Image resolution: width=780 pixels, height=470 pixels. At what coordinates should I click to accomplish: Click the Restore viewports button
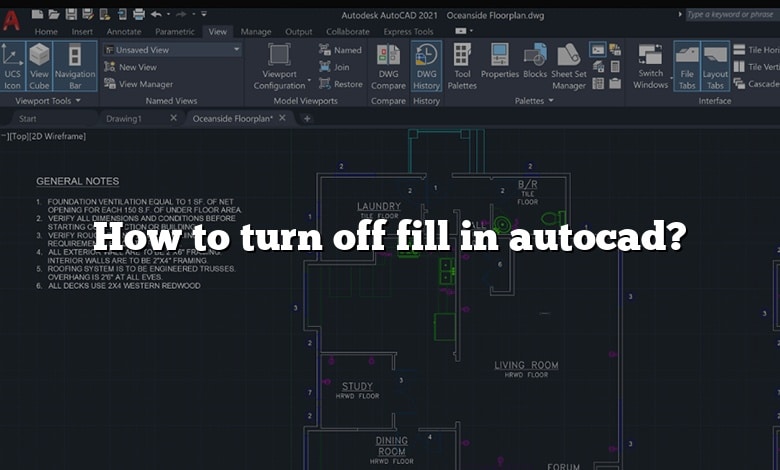pyautogui.click(x=341, y=84)
